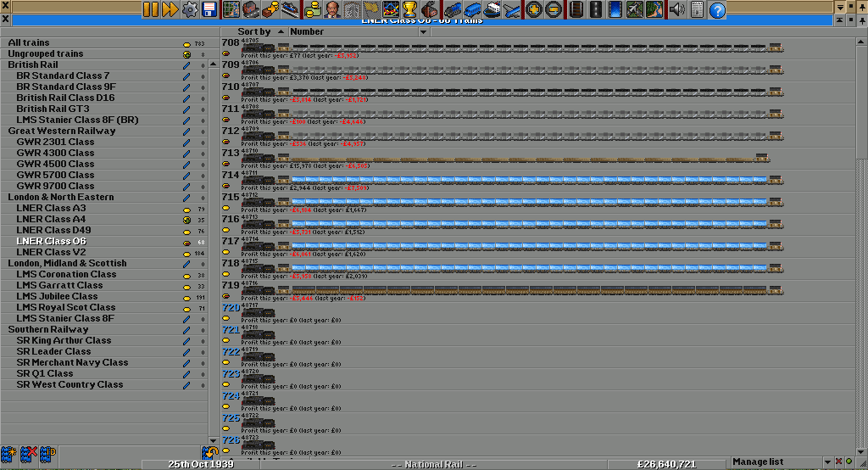Select SR Merchant Navy Class group
The height and width of the screenshot is (470, 868).
click(104, 362)
